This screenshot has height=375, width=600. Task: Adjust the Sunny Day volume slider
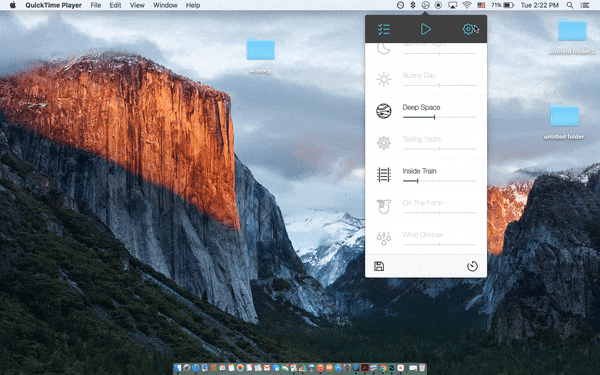pyautogui.click(x=439, y=85)
